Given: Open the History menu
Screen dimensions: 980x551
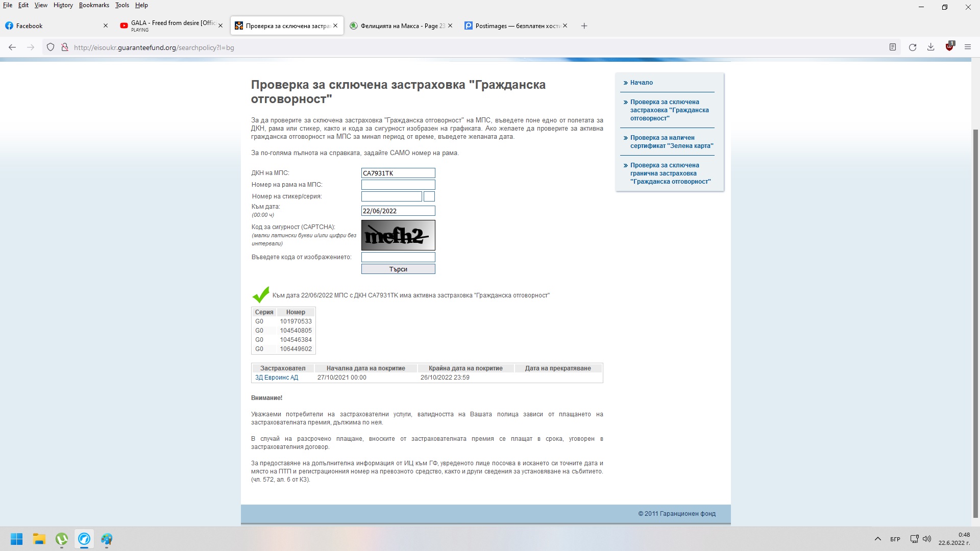Looking at the screenshot, I should pos(63,5).
